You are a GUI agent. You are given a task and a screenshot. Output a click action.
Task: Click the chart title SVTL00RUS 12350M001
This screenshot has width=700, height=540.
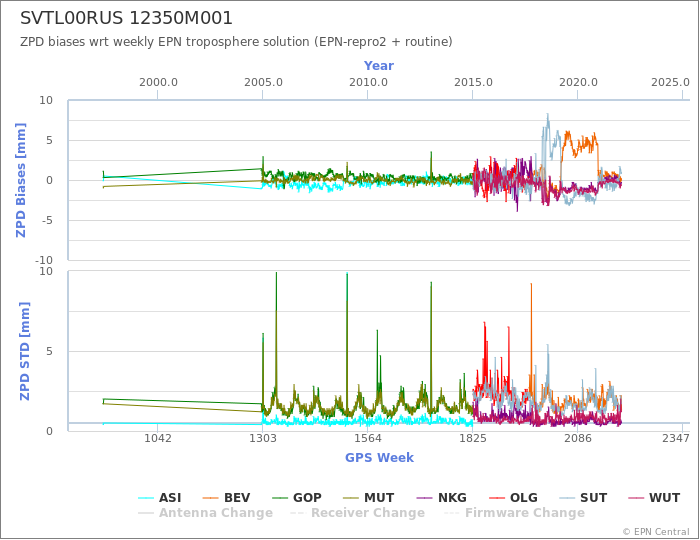tap(126, 18)
